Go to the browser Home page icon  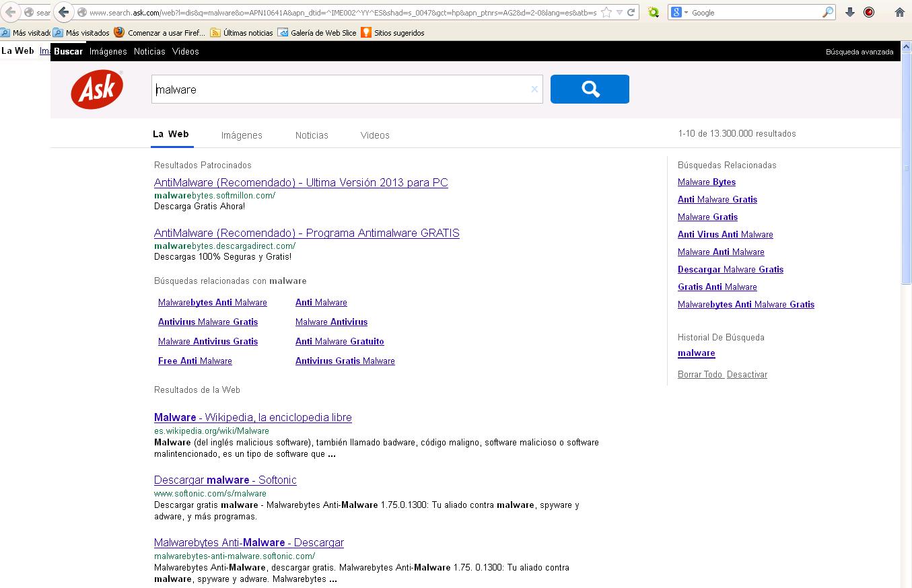[x=900, y=12]
